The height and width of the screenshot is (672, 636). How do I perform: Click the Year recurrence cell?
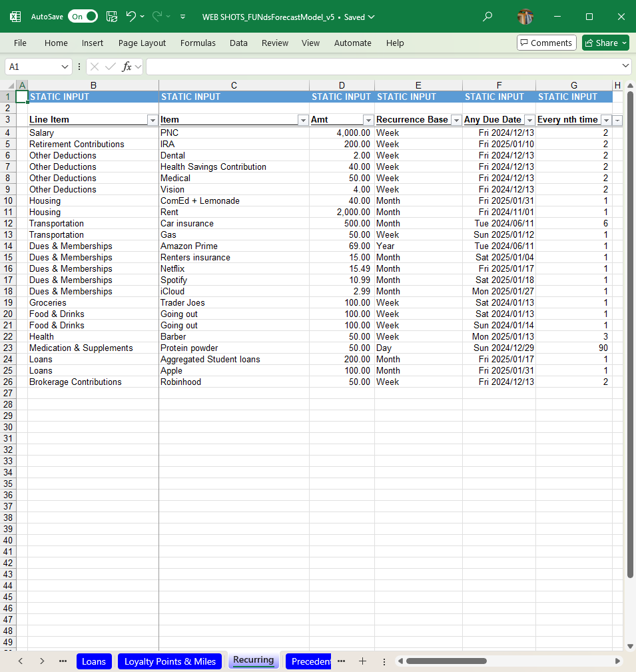coord(418,246)
